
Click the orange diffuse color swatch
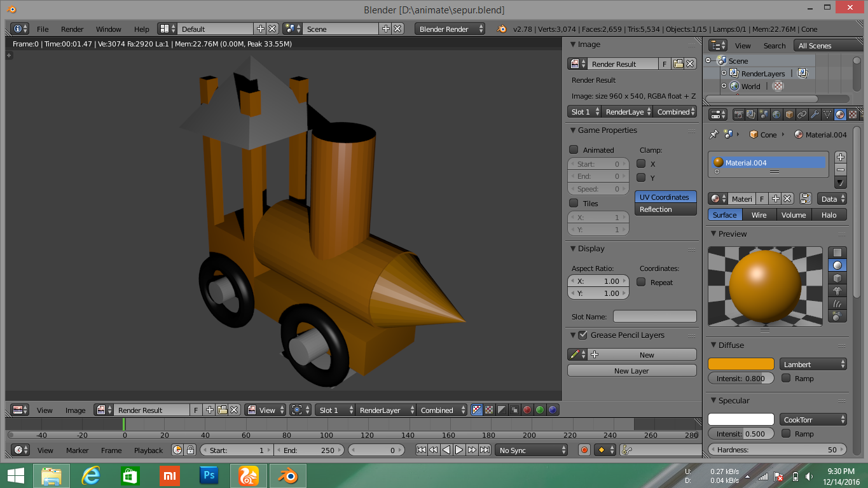click(741, 365)
